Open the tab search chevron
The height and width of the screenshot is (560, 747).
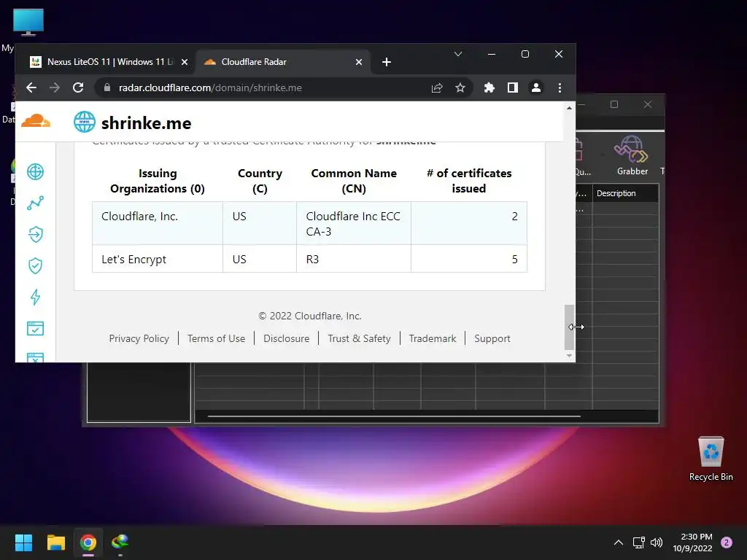[458, 54]
